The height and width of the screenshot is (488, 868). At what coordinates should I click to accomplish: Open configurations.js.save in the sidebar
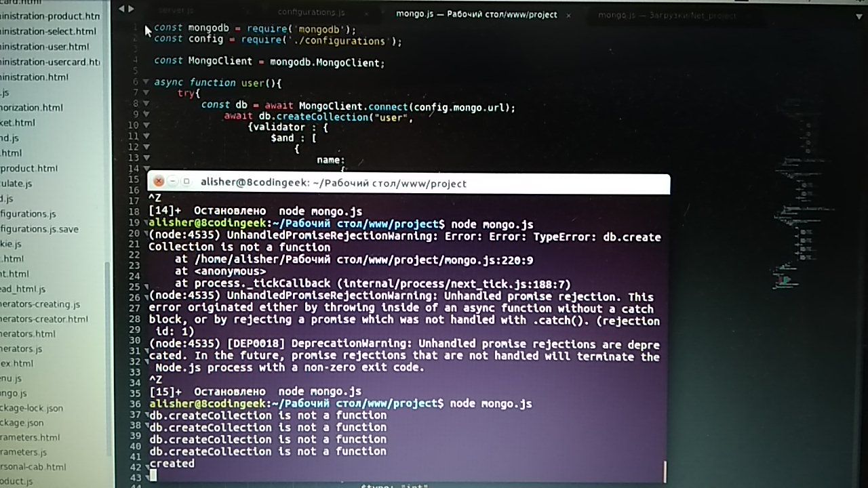click(x=40, y=229)
